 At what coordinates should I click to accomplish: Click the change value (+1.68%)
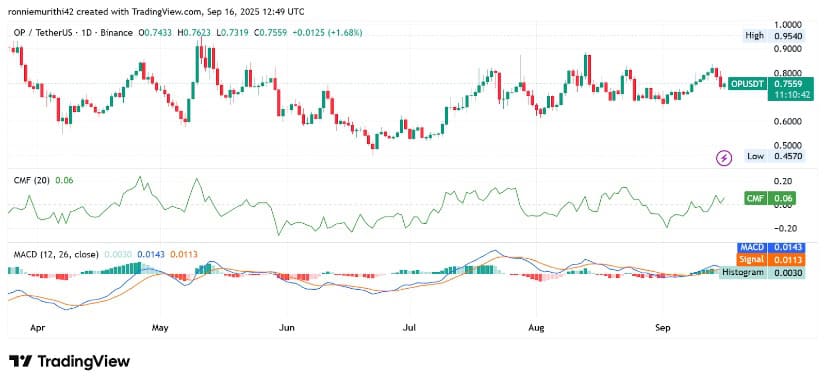click(x=346, y=33)
